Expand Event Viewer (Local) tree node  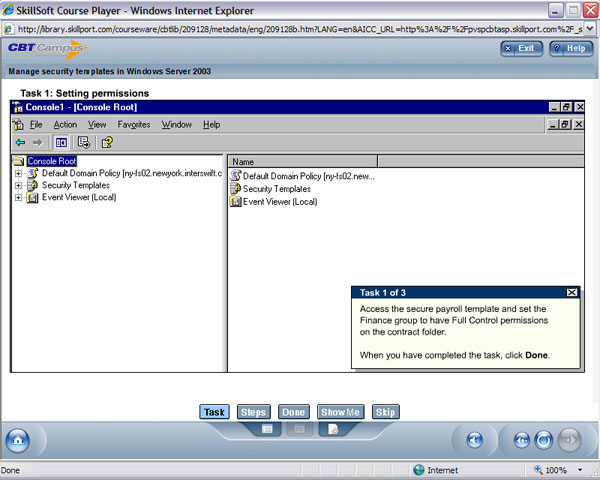pyautogui.click(x=18, y=197)
